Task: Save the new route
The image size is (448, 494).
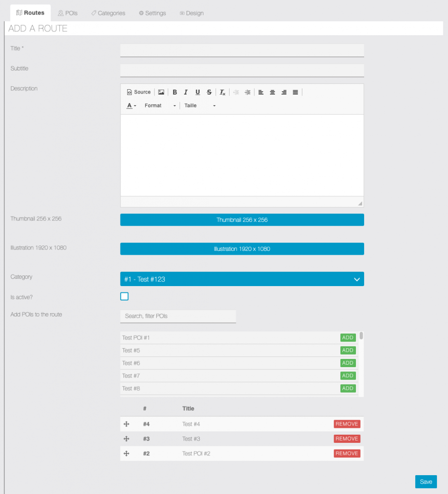Action: point(425,481)
